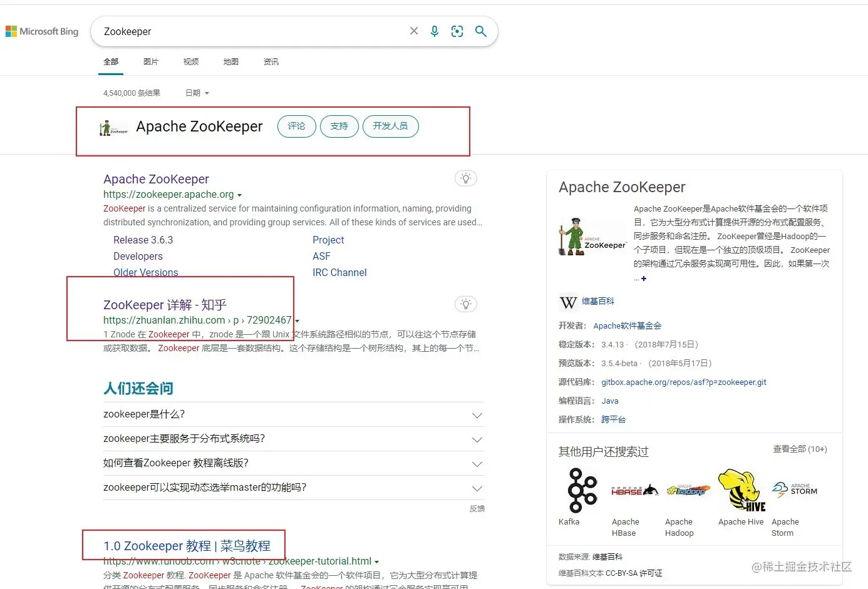
Task: Switch to the 图片 tab
Action: click(x=151, y=61)
